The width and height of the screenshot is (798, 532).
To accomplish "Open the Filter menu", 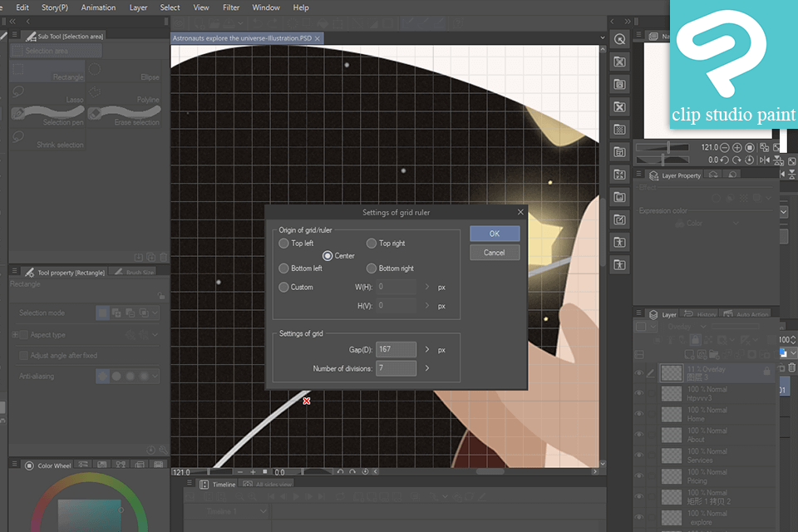I will pos(231,7).
